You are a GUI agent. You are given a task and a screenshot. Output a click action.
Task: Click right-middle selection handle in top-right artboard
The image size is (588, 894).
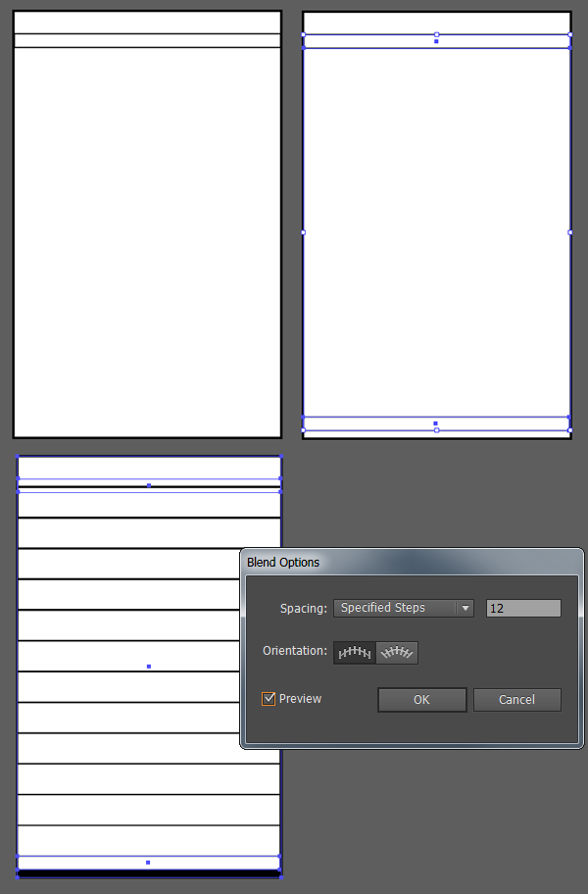coord(570,232)
